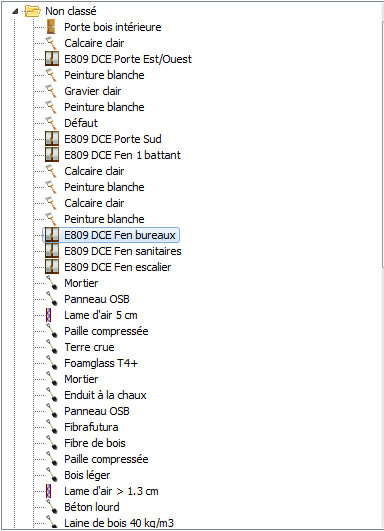The width and height of the screenshot is (384, 531).
Task: Click the shovel icon next to Bois léger
Action: (52, 475)
